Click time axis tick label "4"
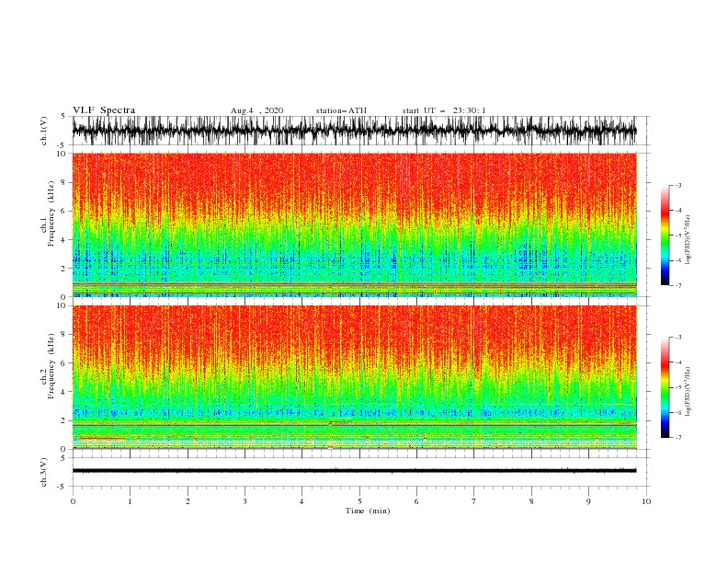This screenshot has height=563, width=728. (301, 501)
